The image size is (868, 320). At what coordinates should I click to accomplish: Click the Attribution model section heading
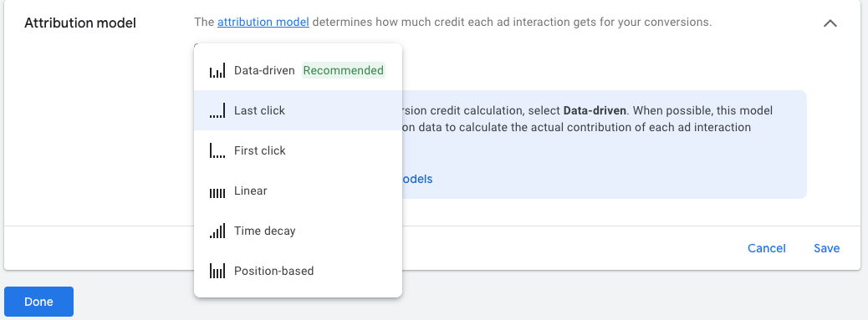tap(80, 23)
